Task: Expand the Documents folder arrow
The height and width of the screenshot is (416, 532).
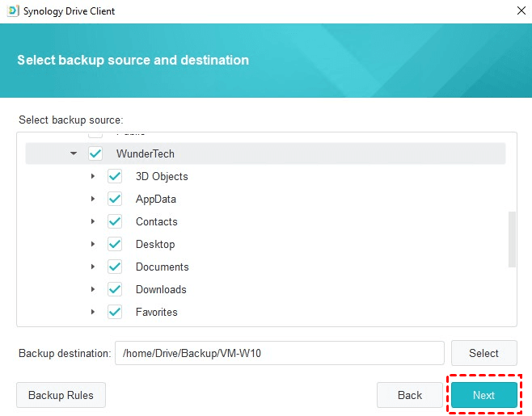Action: 93,267
